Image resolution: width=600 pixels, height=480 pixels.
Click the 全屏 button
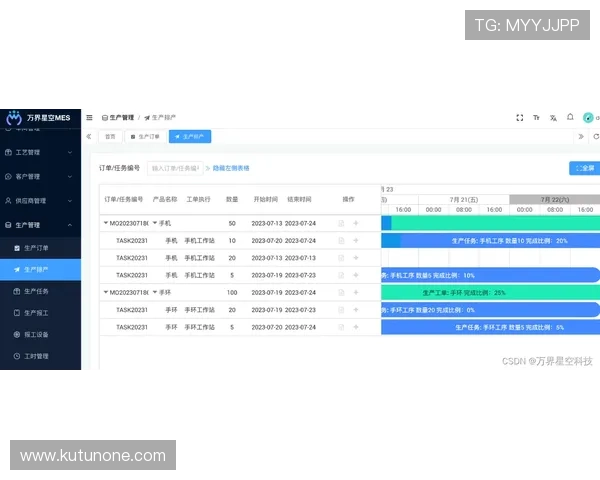[x=583, y=168]
